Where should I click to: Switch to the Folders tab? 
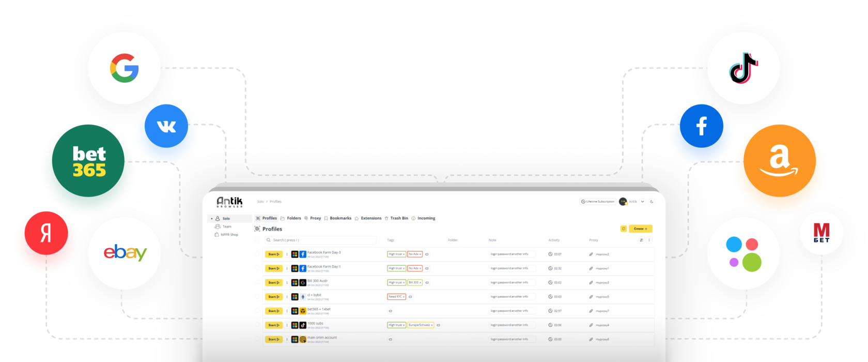tap(291, 218)
